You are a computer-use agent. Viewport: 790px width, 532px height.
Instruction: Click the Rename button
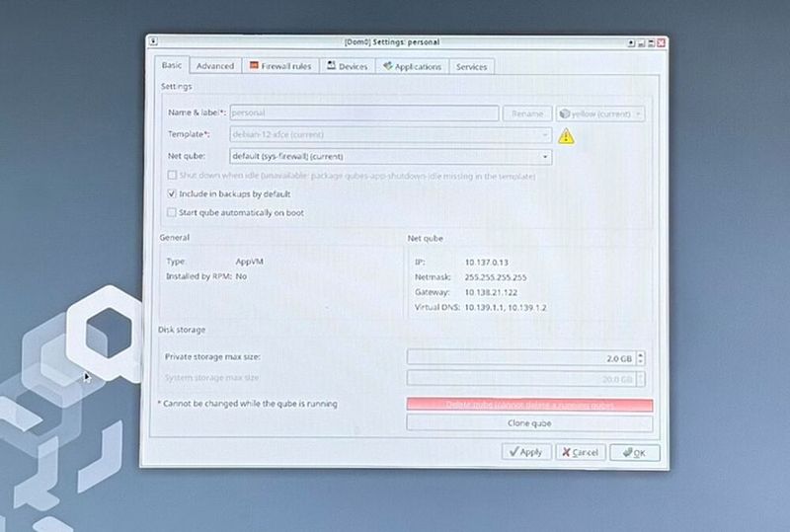click(x=527, y=114)
